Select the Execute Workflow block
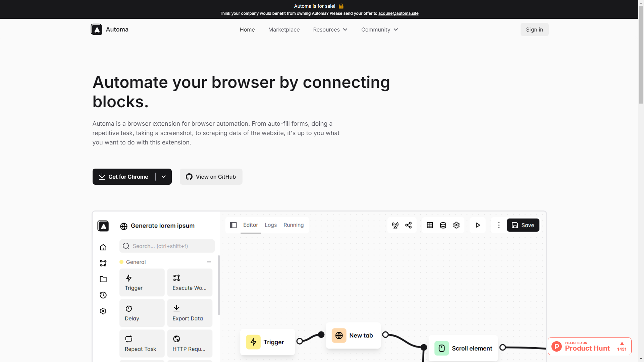 click(x=190, y=283)
